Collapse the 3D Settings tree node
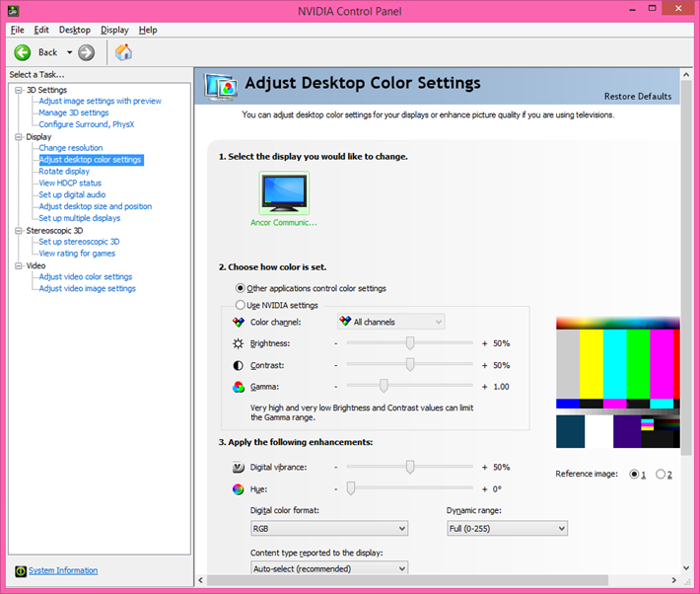The width and height of the screenshot is (700, 594). (x=19, y=90)
